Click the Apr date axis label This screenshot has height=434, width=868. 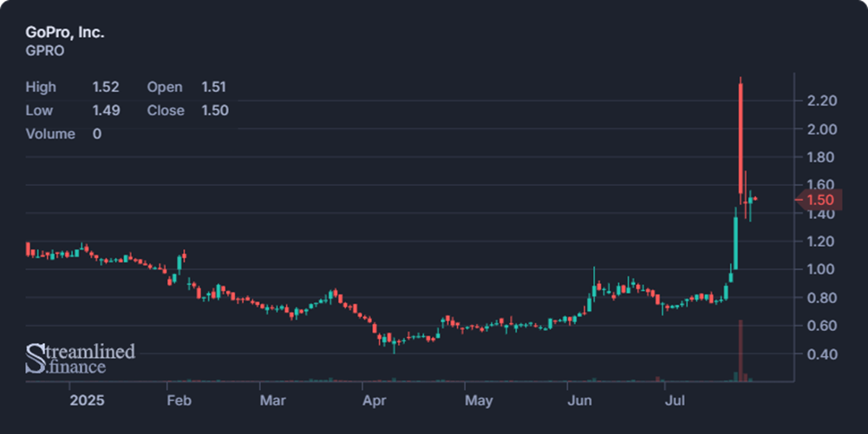375,400
